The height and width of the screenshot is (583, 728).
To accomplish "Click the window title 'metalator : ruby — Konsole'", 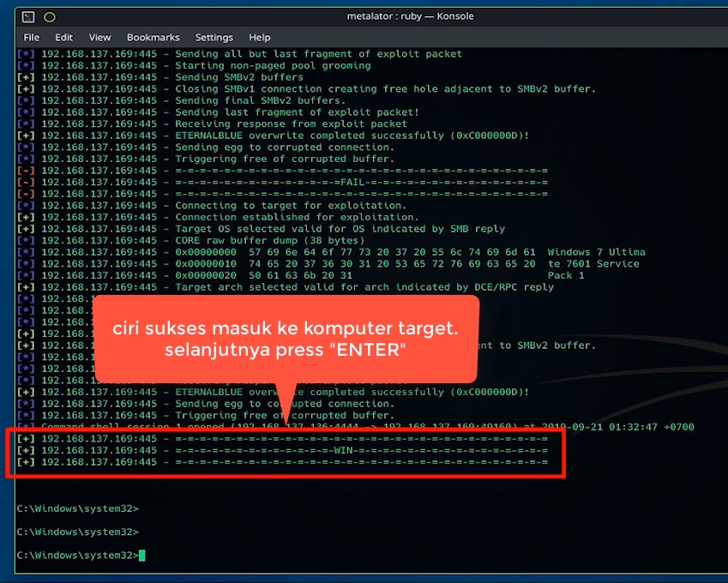I will coord(411,16).
